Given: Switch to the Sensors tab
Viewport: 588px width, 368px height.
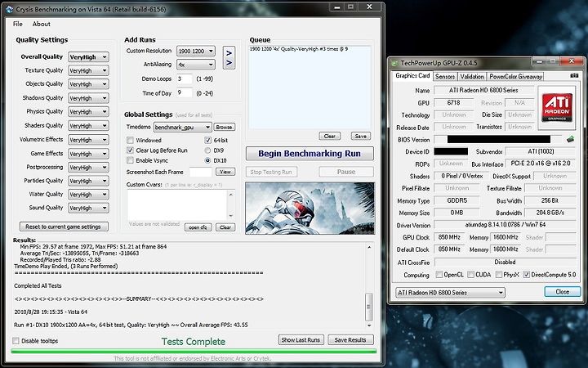Looking at the screenshot, I should (445, 77).
